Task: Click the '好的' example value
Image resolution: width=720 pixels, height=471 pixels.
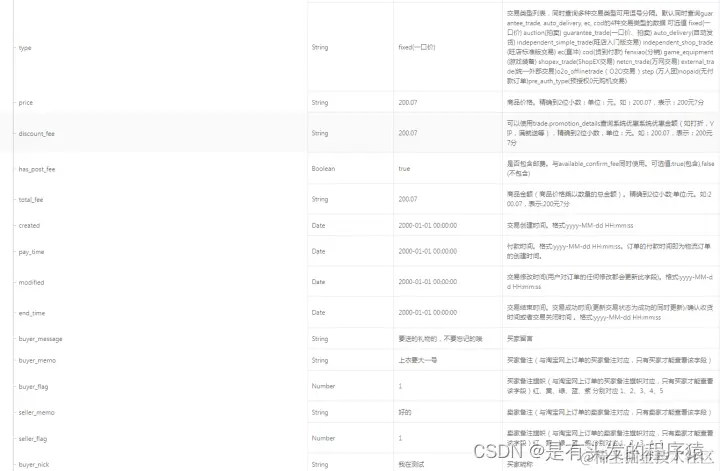Action: pos(405,412)
